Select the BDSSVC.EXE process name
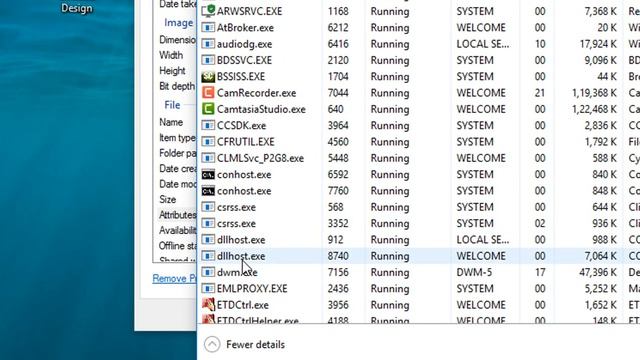Image resolution: width=640 pixels, height=360 pixels. pyautogui.click(x=244, y=60)
